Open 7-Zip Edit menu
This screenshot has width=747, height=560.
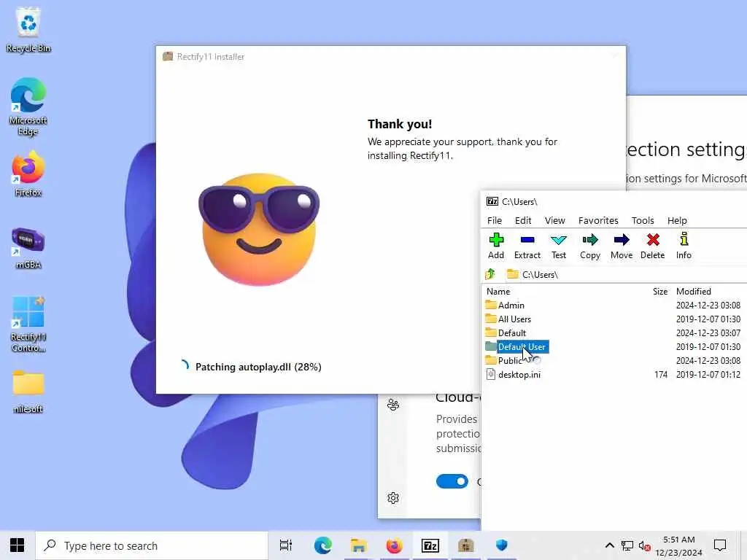pos(522,220)
